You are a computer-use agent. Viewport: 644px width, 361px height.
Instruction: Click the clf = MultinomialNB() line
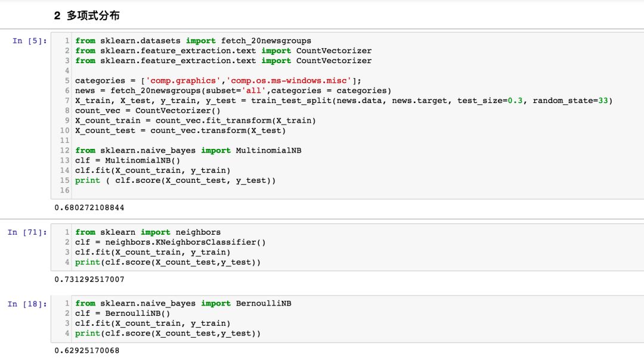(128, 161)
